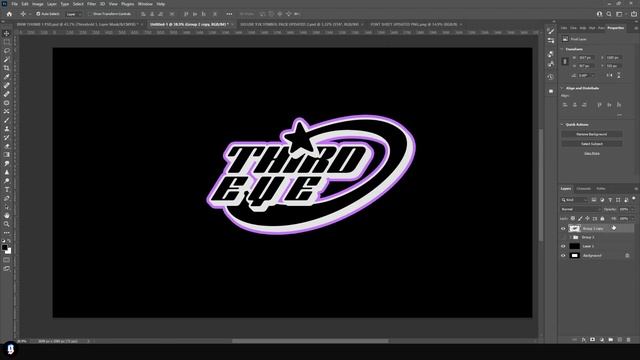Select the Zoom tool
Screen dimensions: 640x360
[x=7, y=224]
